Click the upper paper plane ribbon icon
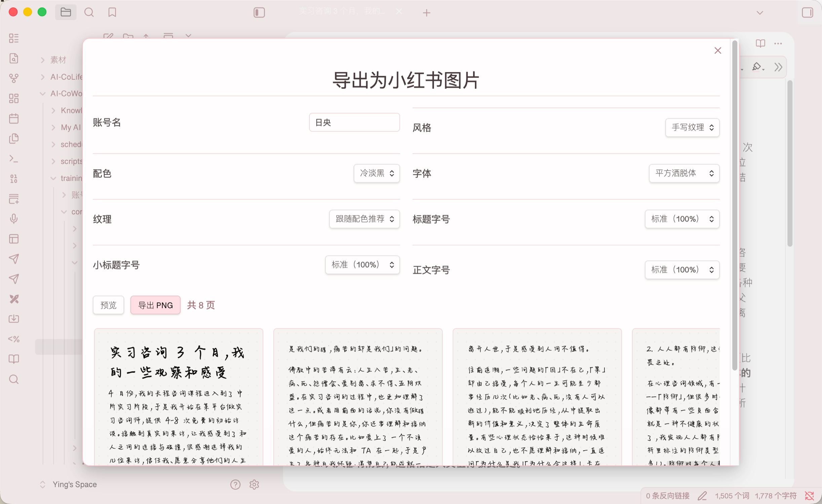The image size is (822, 504). 14,259
